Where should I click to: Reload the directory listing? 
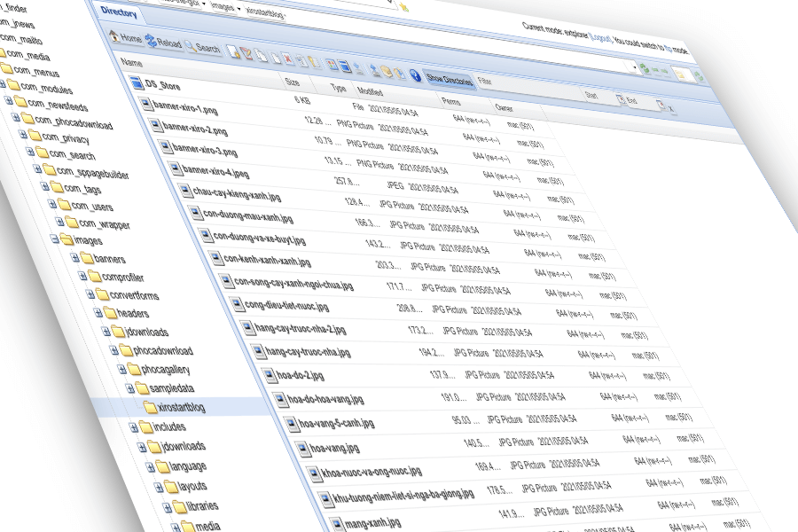tap(163, 43)
